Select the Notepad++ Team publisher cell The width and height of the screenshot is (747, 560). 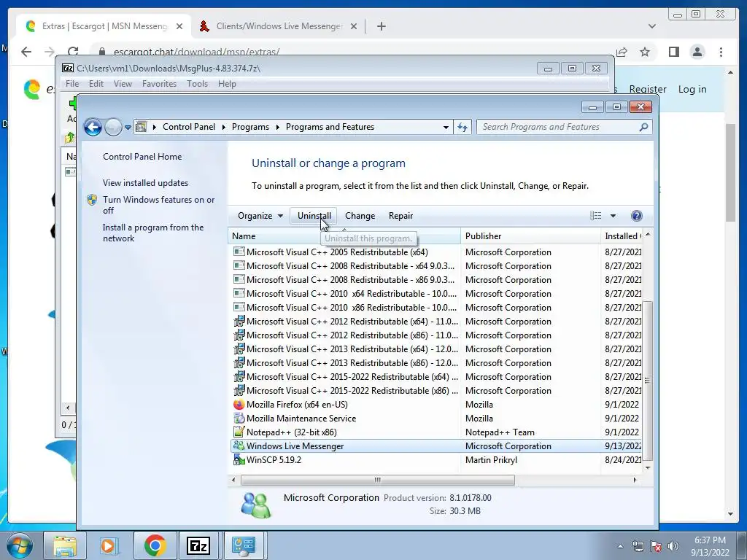[x=500, y=432]
